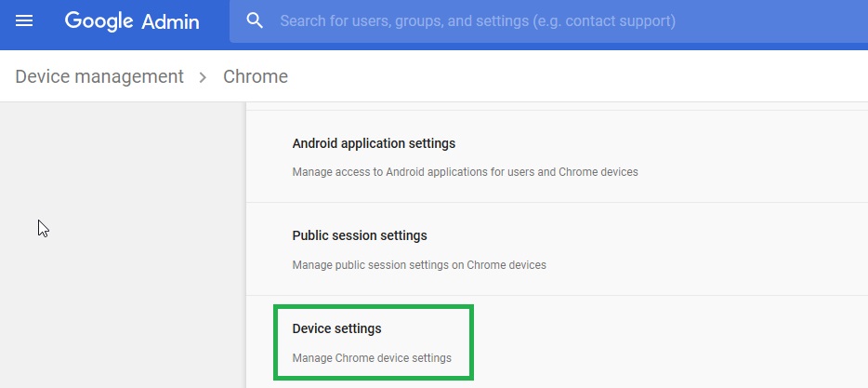Click the 'Manage public session settings on Chrome devices' text
The width and height of the screenshot is (868, 388).
pos(419,265)
